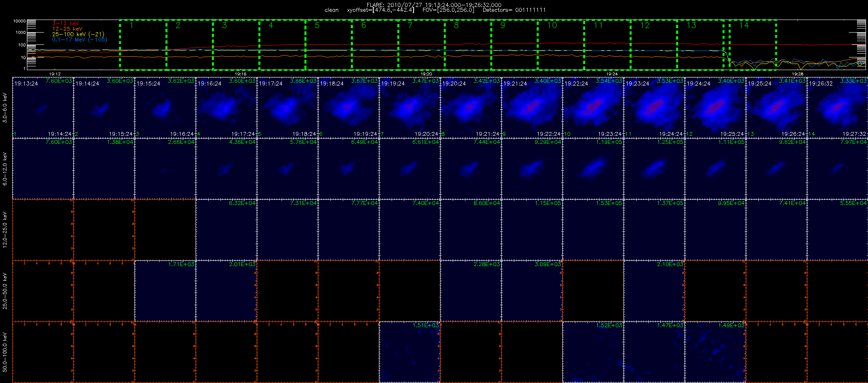Screen dimensions: 868x383
Task: Select interval marker 4 in the light curve
Action: [271, 25]
